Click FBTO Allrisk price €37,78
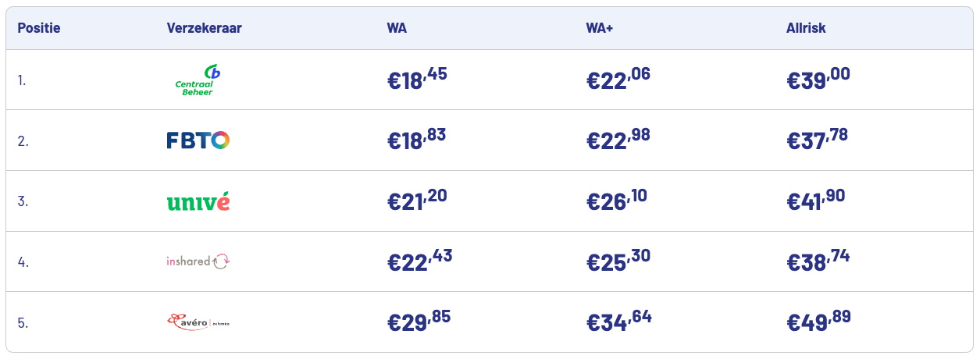The height and width of the screenshot is (359, 980). (817, 140)
